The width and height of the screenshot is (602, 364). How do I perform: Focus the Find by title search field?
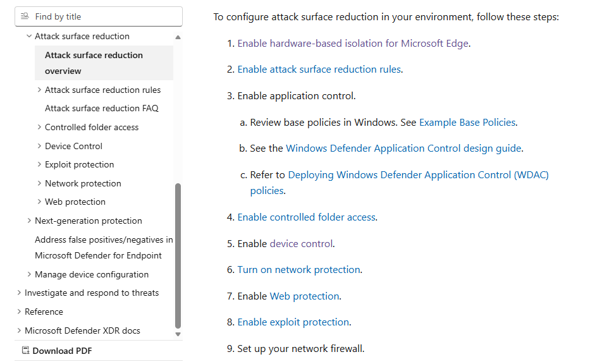pos(99,16)
